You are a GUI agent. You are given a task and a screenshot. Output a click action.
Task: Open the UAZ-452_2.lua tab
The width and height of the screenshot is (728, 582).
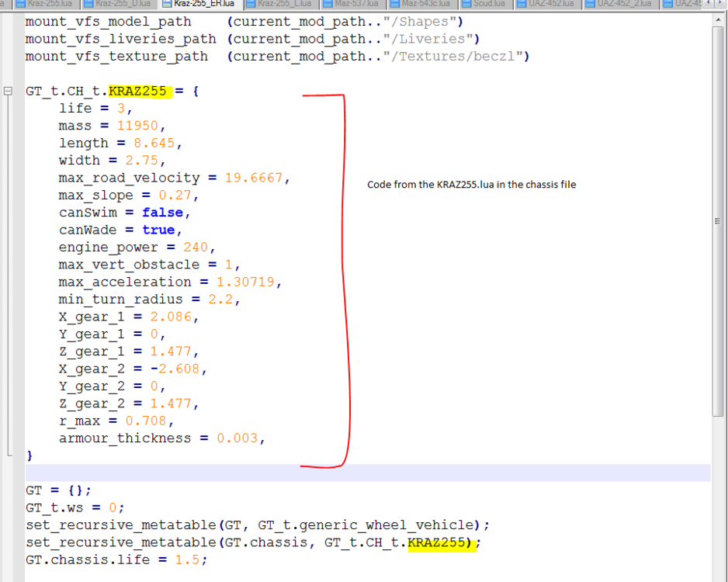[x=621, y=4]
